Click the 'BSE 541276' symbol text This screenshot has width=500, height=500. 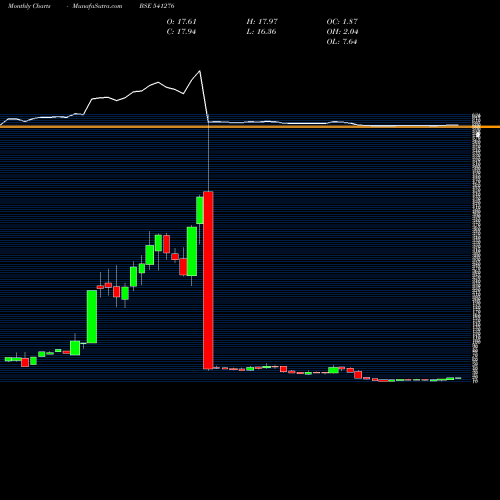point(157,6)
